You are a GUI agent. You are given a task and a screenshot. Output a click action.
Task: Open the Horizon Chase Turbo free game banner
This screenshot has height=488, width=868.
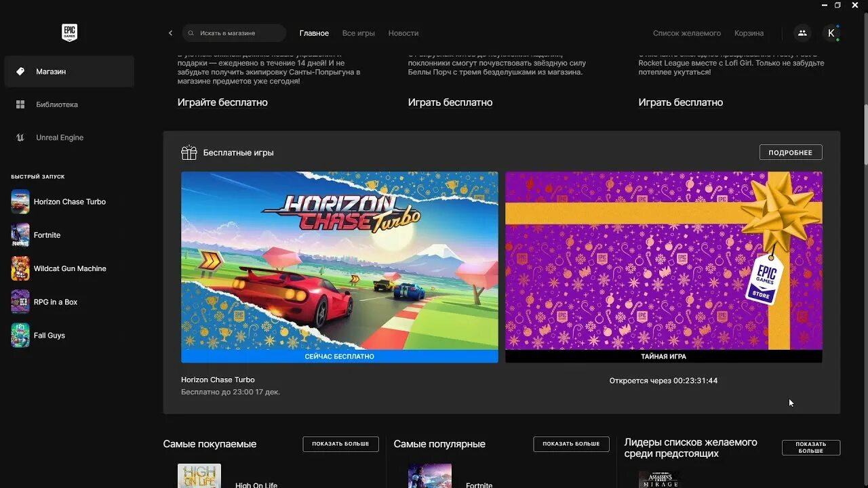tap(340, 261)
